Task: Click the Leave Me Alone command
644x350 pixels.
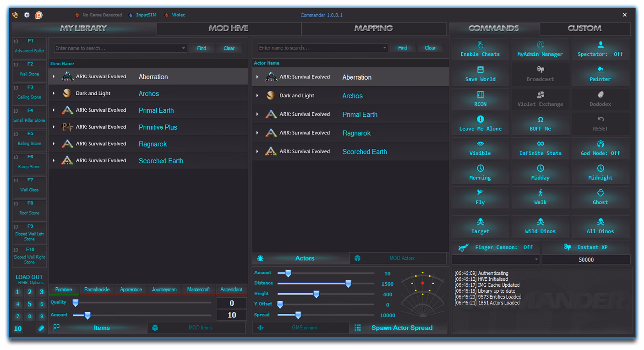Action: click(x=480, y=124)
